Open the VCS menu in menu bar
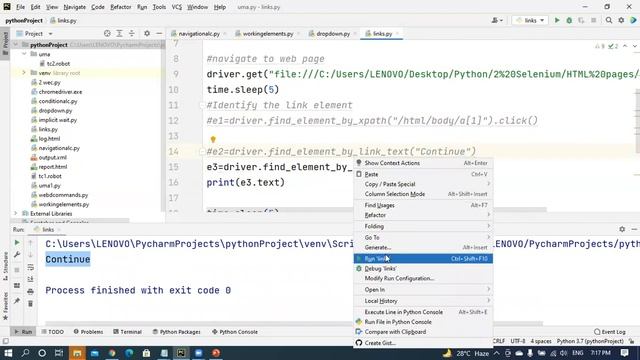Image resolution: width=640 pixels, height=360 pixels. click(x=176, y=7)
